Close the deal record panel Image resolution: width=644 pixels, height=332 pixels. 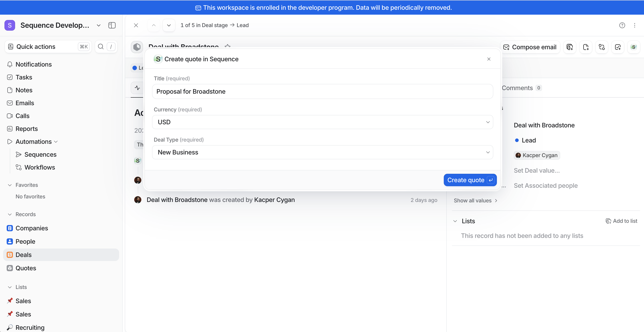pyautogui.click(x=136, y=25)
